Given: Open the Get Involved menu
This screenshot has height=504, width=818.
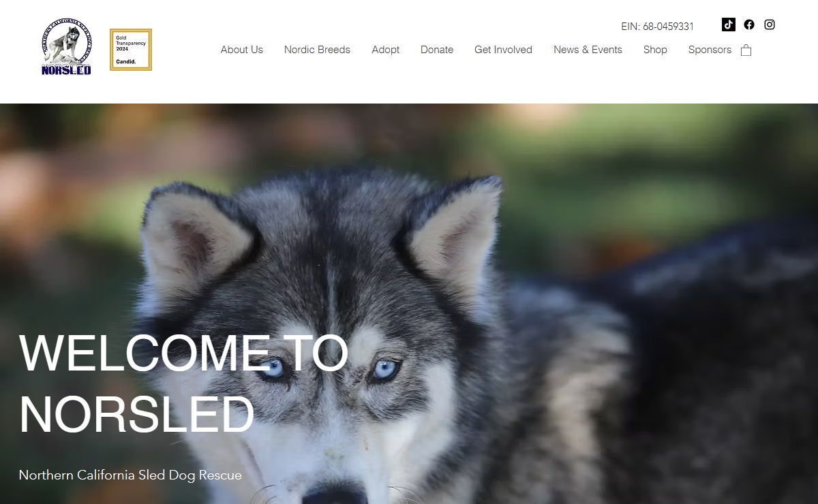Looking at the screenshot, I should [x=503, y=50].
